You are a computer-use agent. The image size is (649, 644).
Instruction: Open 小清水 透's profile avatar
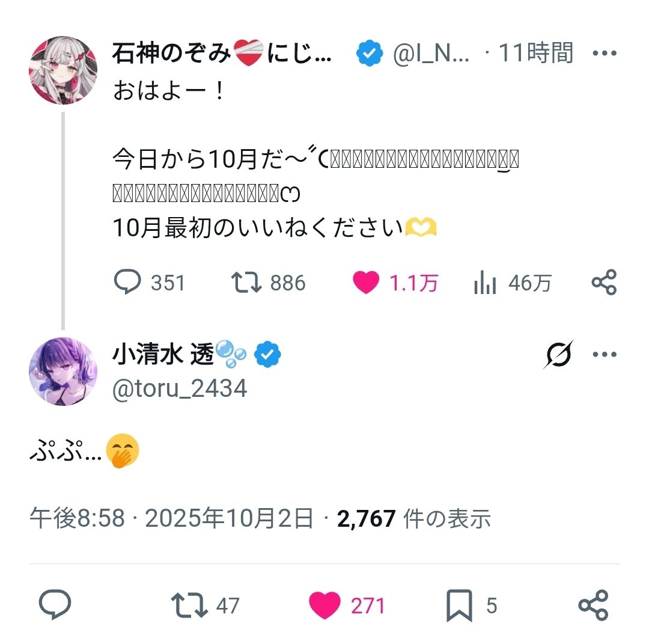point(62,371)
